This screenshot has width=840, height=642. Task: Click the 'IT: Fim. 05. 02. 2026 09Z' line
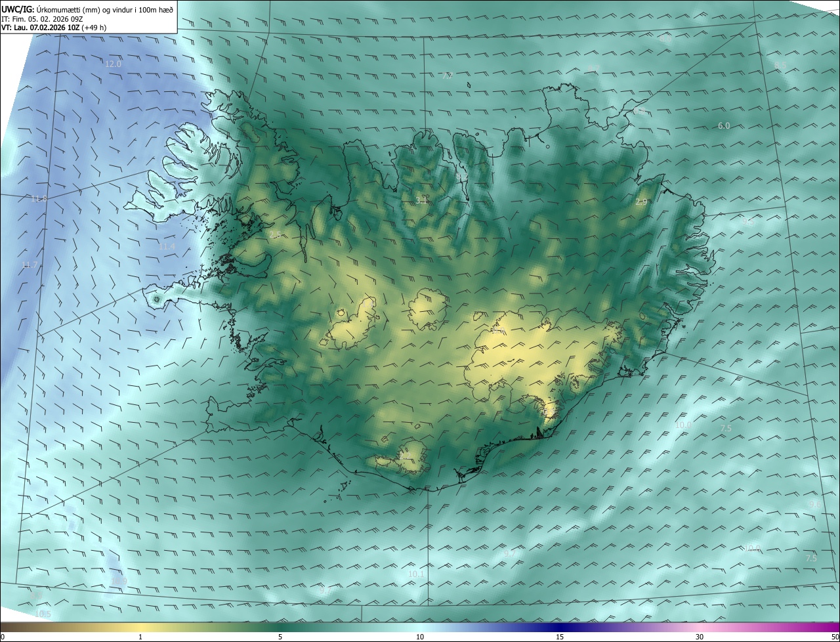(42, 19)
